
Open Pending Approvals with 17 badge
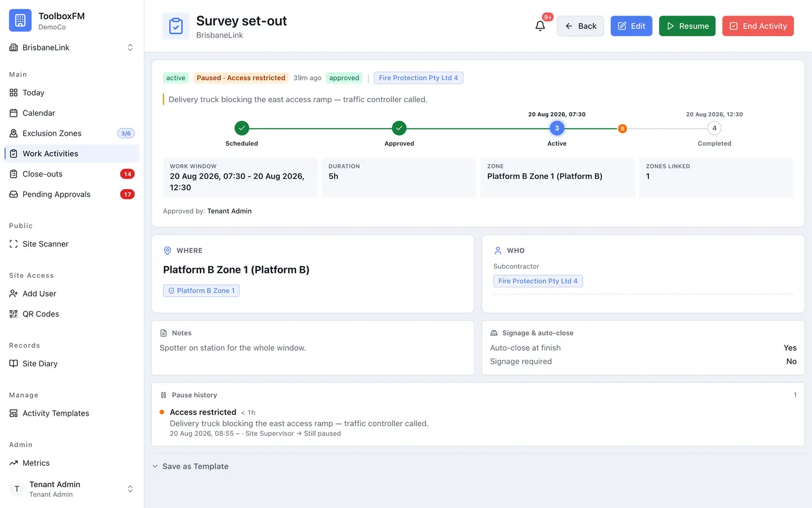(x=72, y=194)
